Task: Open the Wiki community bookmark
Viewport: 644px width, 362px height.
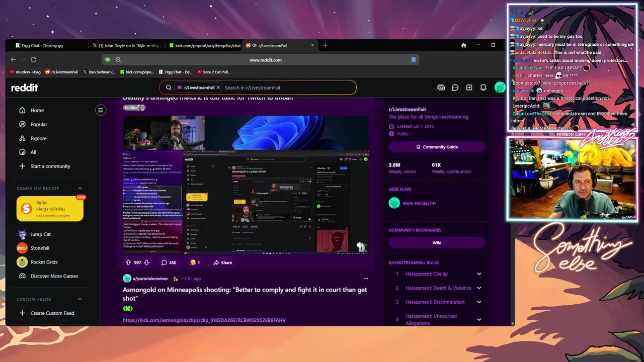Action: pos(437,242)
